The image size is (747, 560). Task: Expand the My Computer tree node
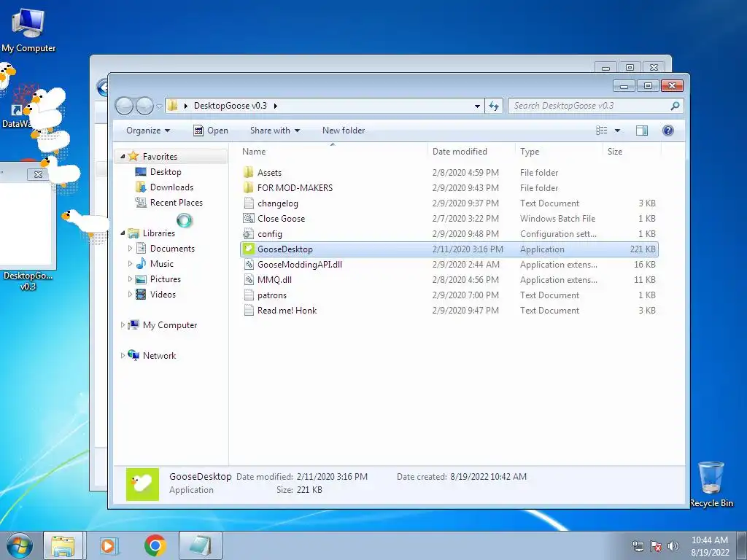(x=123, y=324)
